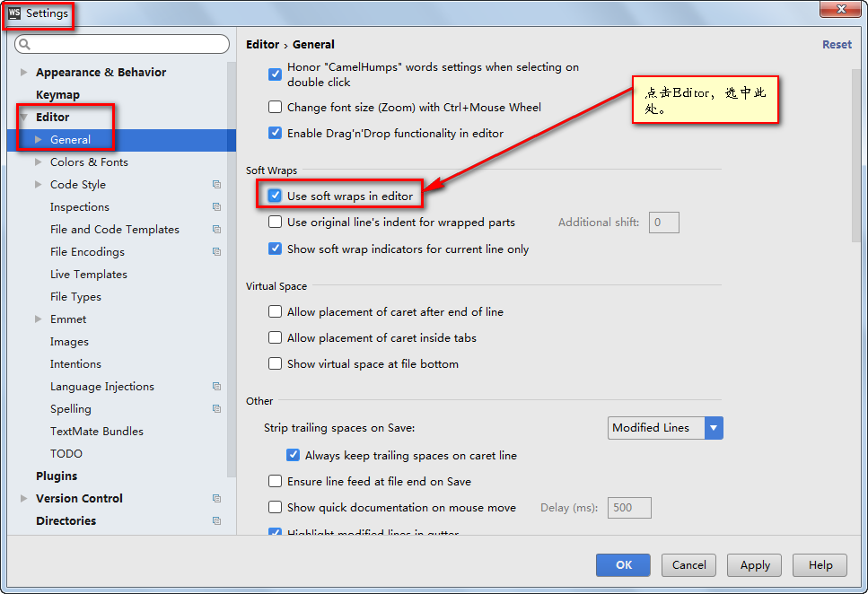The image size is (868, 594).
Task: Open Images settings page
Action: pos(69,342)
